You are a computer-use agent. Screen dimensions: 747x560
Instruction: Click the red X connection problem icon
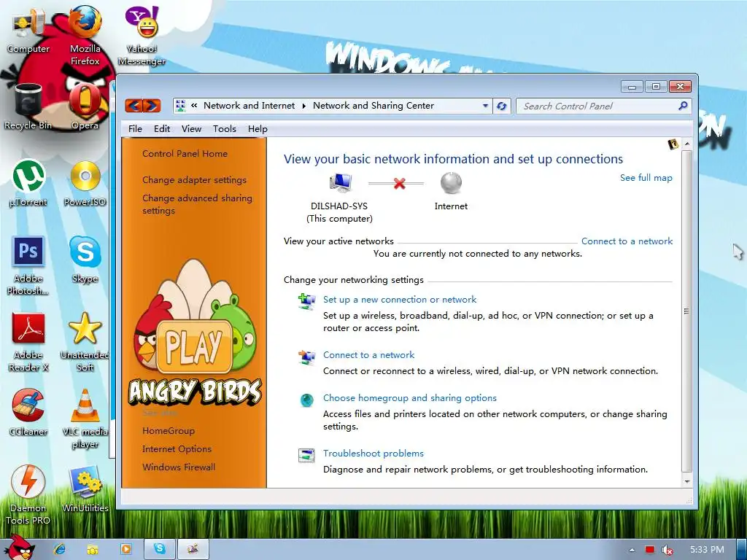tap(400, 183)
